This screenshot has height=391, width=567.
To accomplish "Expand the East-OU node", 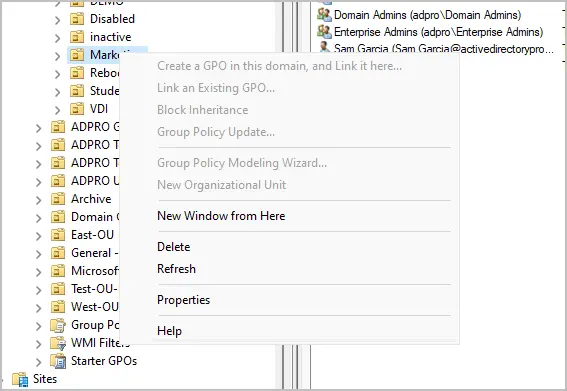I will coord(39,236).
